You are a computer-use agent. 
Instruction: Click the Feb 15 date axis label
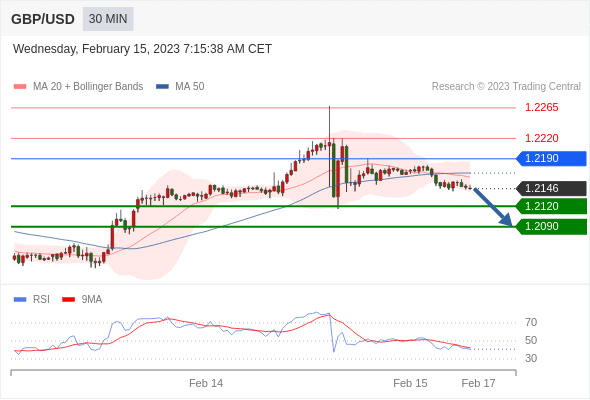pos(410,383)
